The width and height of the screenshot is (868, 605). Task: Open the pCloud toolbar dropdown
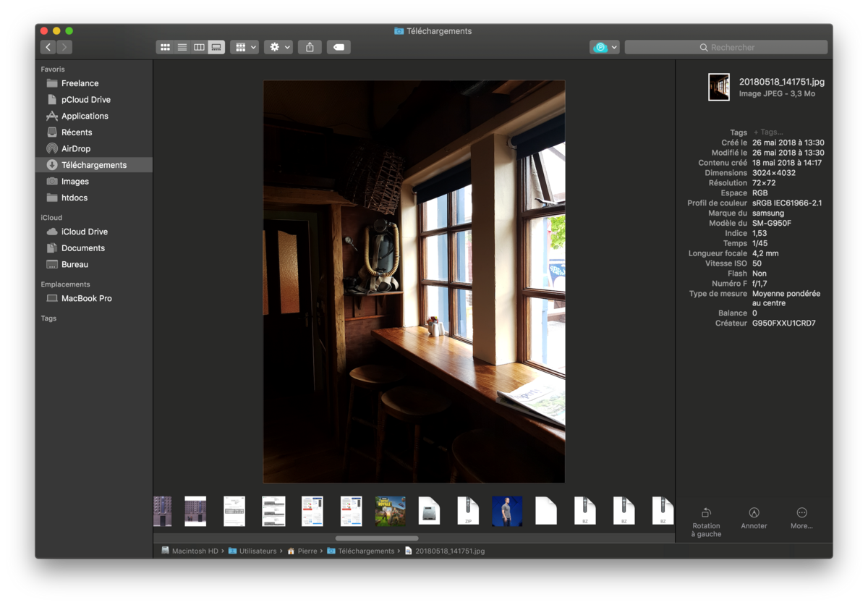pos(605,47)
